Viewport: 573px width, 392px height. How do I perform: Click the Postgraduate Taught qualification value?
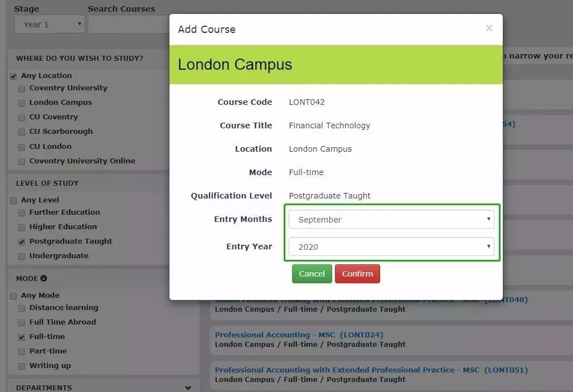click(329, 196)
